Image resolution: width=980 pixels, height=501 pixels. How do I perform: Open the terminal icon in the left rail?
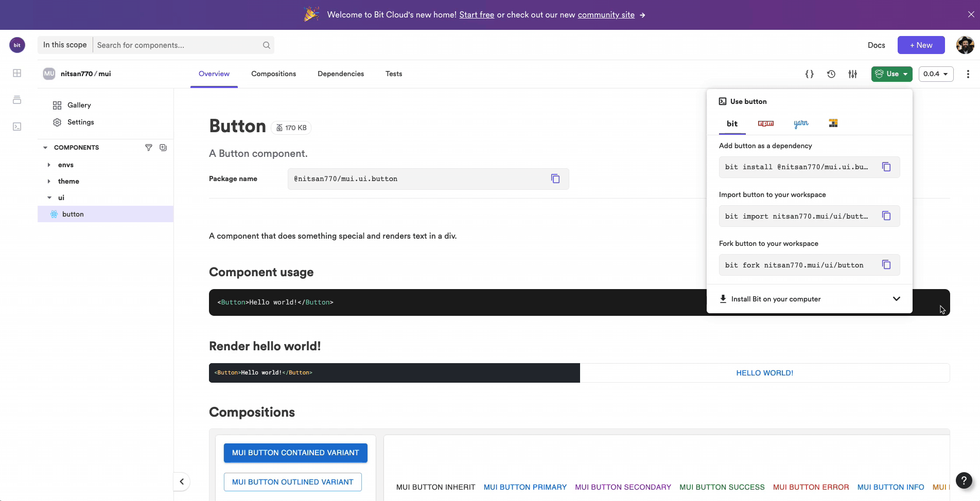click(x=17, y=126)
